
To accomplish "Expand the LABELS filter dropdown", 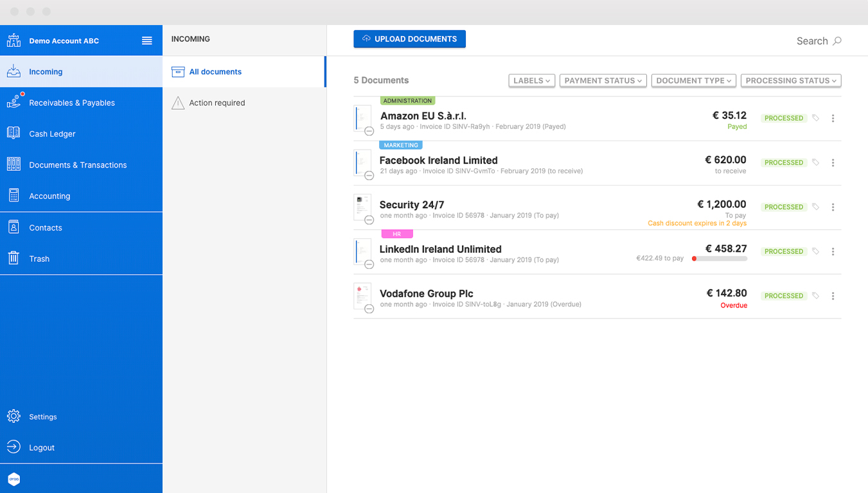I will pyautogui.click(x=531, y=80).
